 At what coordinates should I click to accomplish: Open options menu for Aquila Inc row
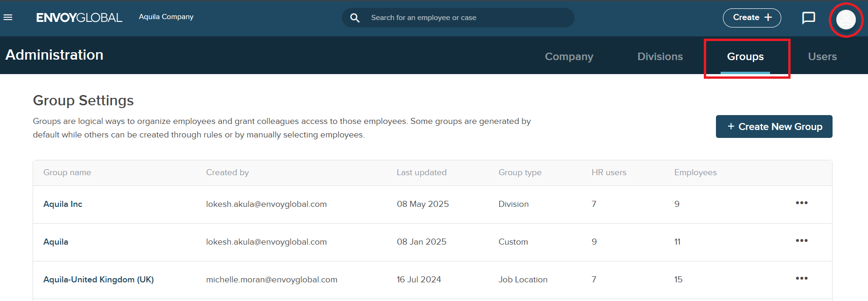click(801, 203)
